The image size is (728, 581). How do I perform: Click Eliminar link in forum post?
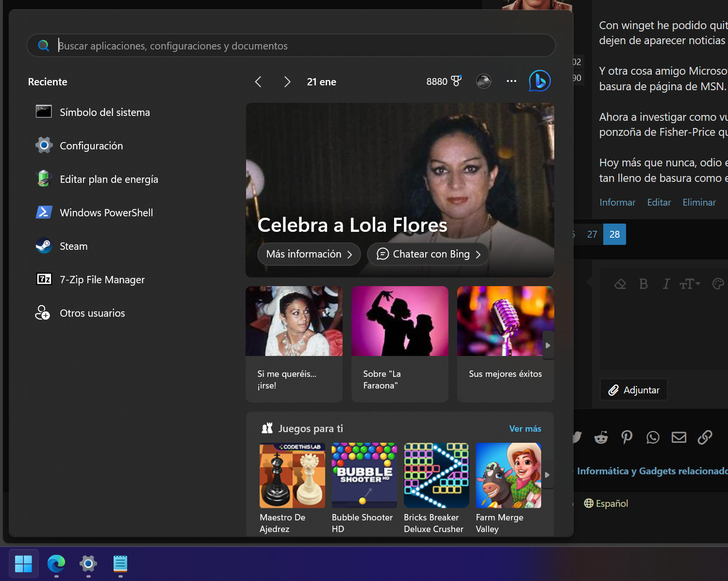coord(699,202)
